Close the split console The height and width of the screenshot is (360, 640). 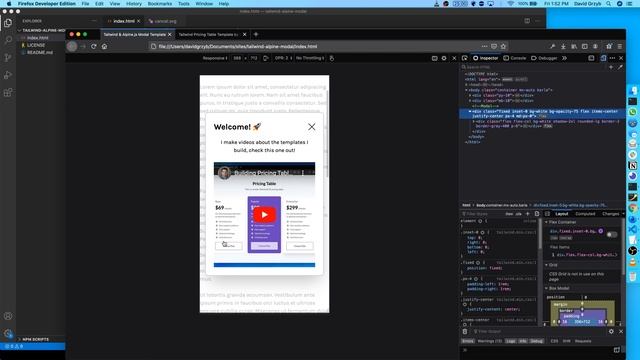click(621, 331)
